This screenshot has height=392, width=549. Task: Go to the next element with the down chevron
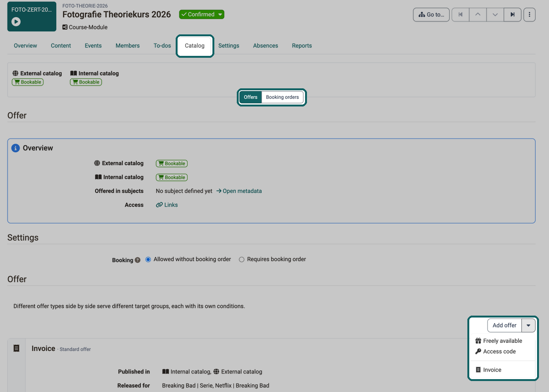[x=495, y=15]
